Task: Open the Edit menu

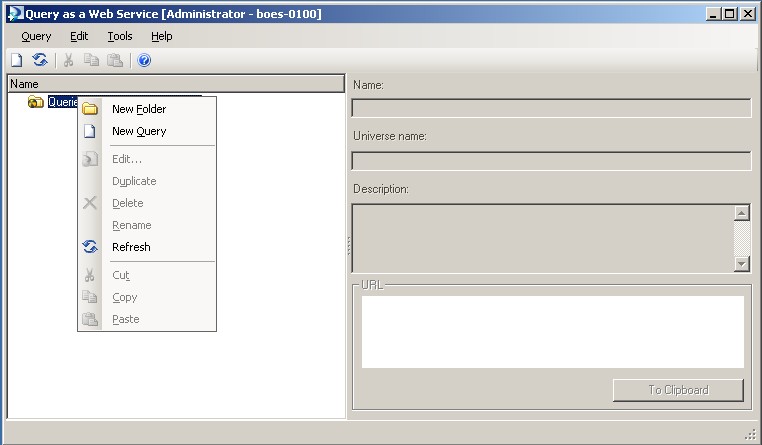Action: (79, 36)
